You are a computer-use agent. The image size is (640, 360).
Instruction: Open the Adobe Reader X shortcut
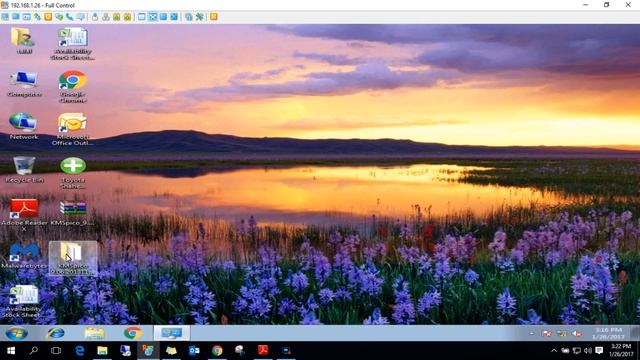[x=24, y=215]
